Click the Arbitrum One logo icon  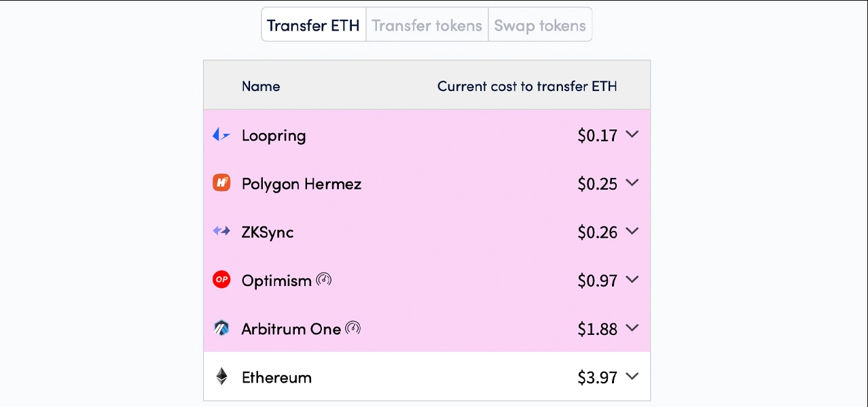tap(221, 328)
